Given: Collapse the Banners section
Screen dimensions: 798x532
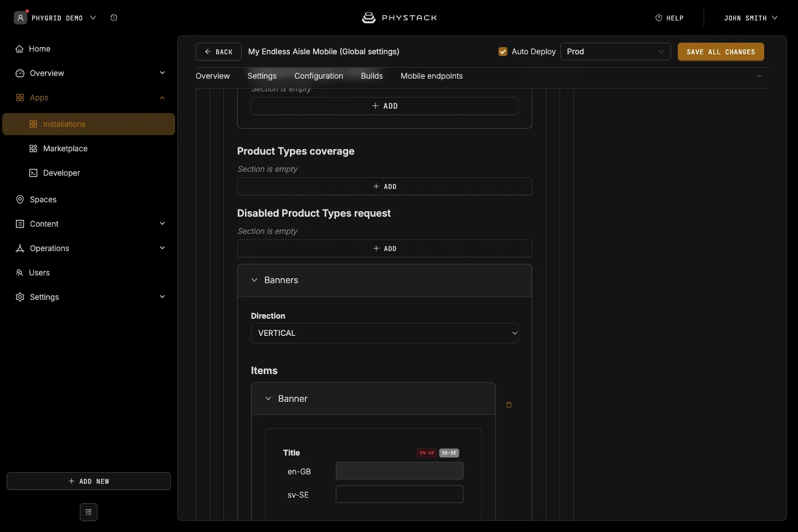Looking at the screenshot, I should pos(254,280).
